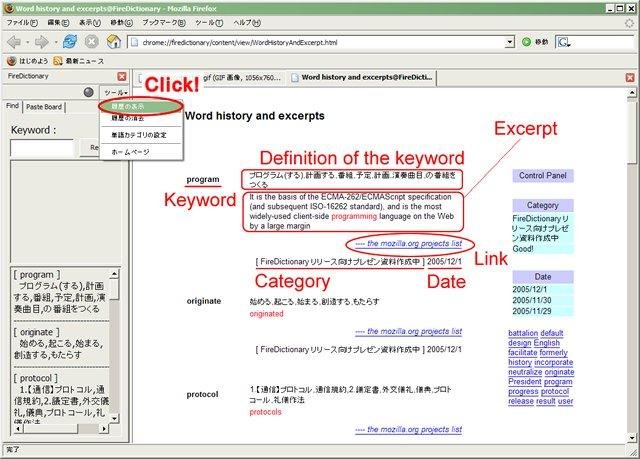Click the green Go button icon

(x=527, y=42)
